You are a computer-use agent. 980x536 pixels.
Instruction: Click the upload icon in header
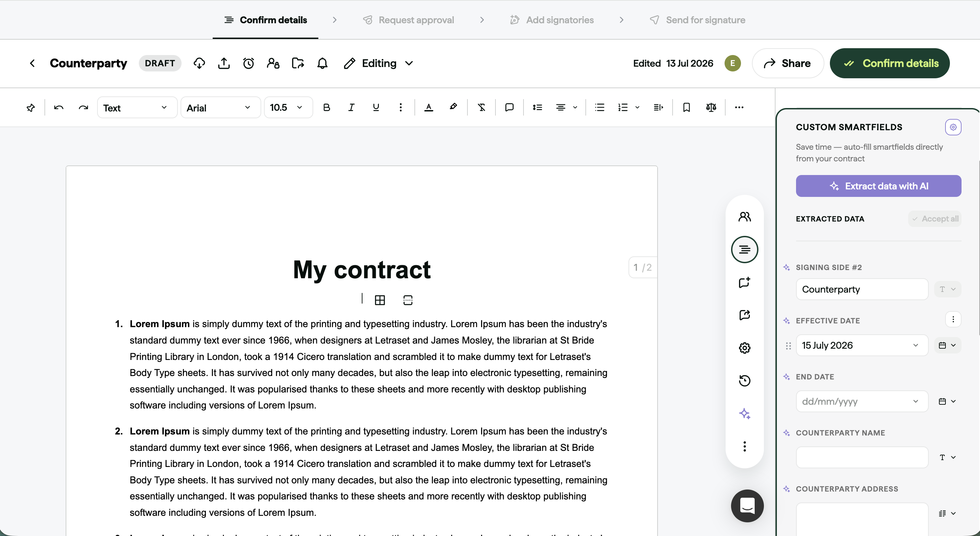pyautogui.click(x=224, y=63)
